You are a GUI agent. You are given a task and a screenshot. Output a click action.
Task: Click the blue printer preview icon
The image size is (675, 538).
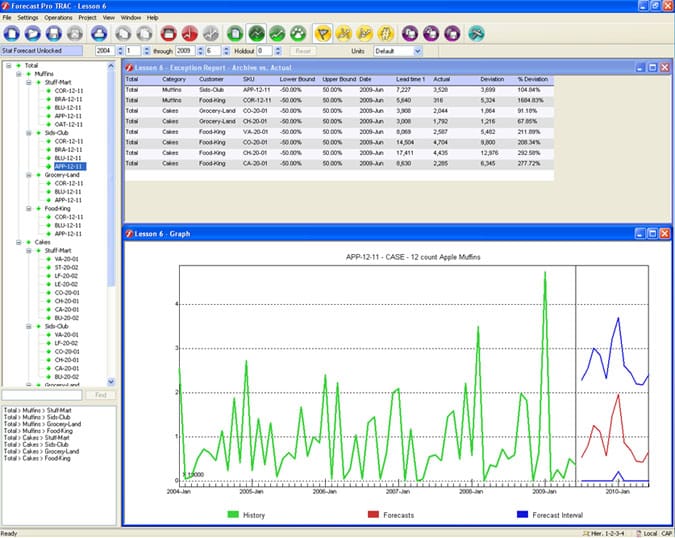(x=99, y=34)
